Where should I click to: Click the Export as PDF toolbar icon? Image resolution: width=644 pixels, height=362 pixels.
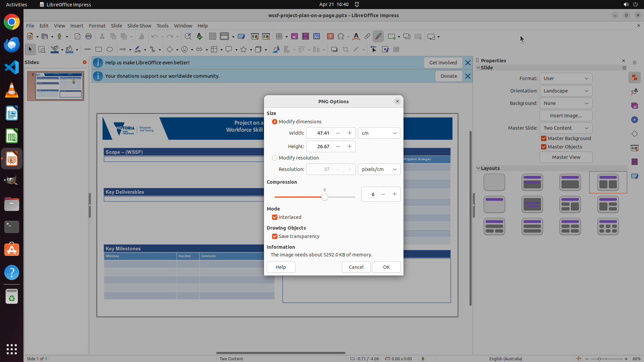(77, 37)
